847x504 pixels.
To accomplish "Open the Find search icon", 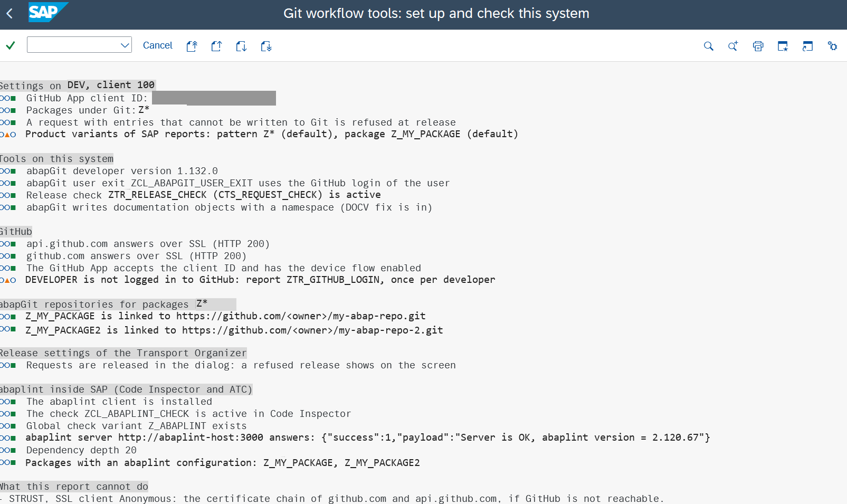I will click(708, 46).
